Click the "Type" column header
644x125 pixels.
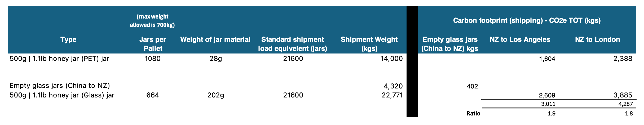[68, 40]
